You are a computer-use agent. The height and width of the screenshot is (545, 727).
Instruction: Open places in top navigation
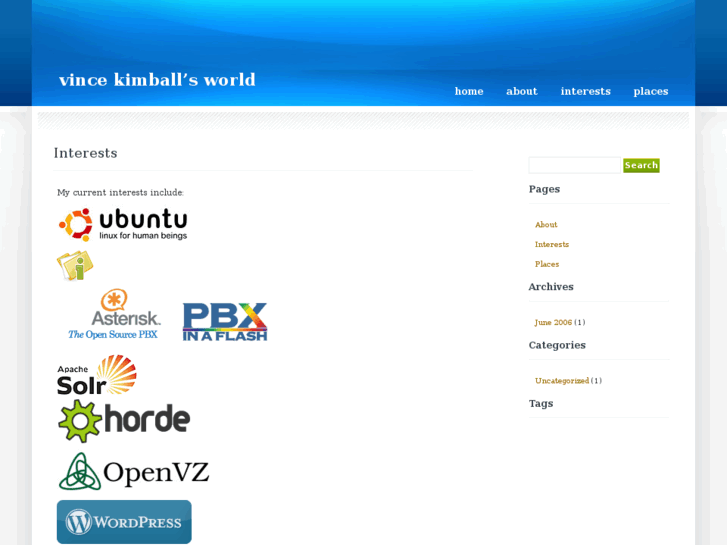coord(650,91)
